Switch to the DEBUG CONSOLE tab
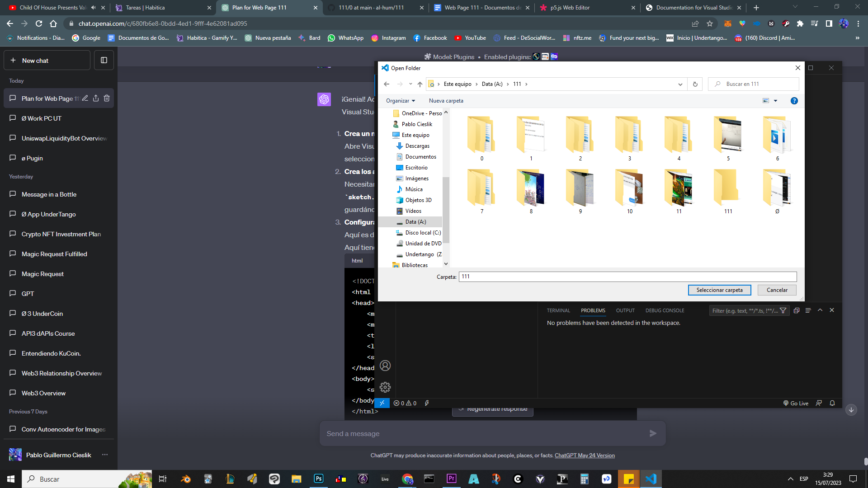Viewport: 868px width, 488px height. [x=665, y=310]
